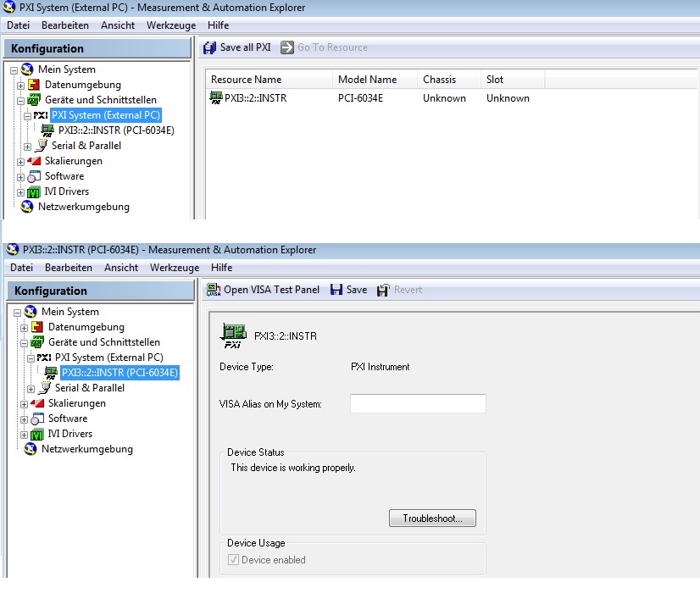The width and height of the screenshot is (700, 610).
Task: Click Geräte und Schnittstellen icon in upper window
Action: tap(34, 99)
